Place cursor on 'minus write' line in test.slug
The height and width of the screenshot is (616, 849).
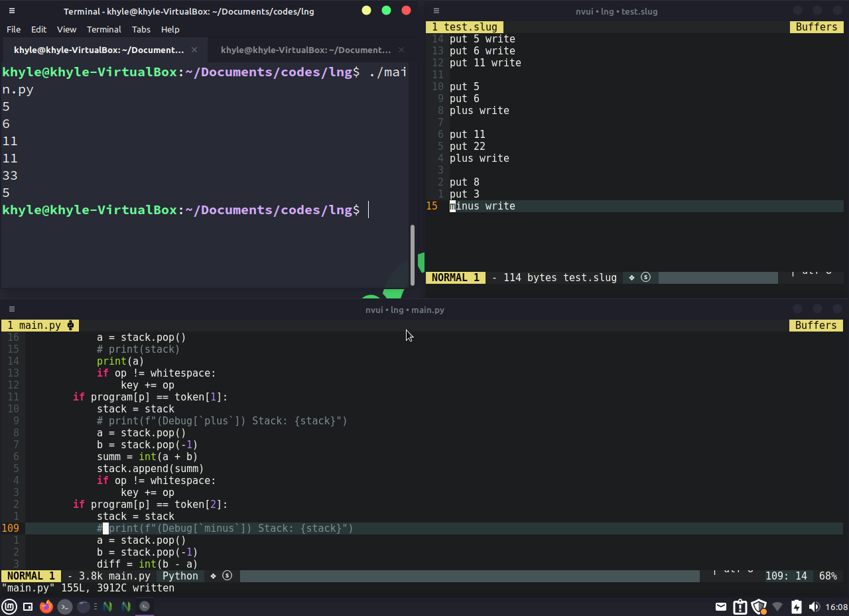tap(482, 206)
